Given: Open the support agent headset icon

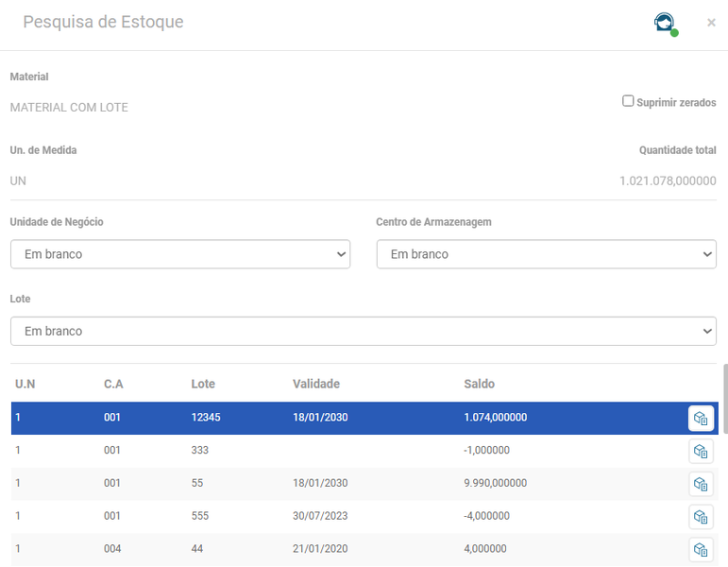Looking at the screenshot, I should click(666, 24).
